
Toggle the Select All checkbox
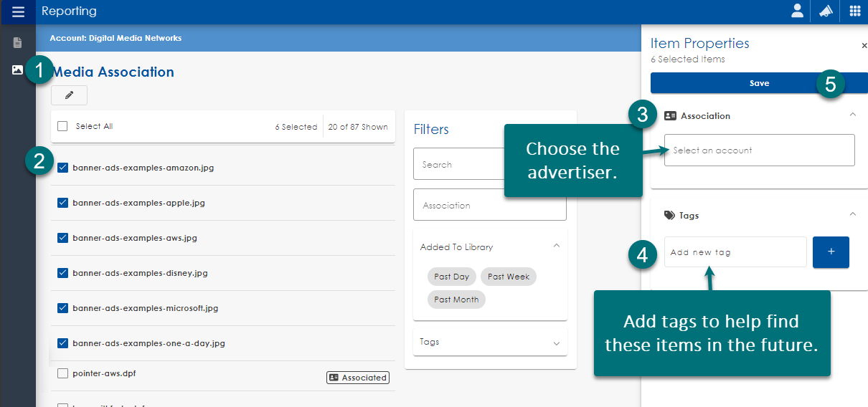tap(62, 126)
